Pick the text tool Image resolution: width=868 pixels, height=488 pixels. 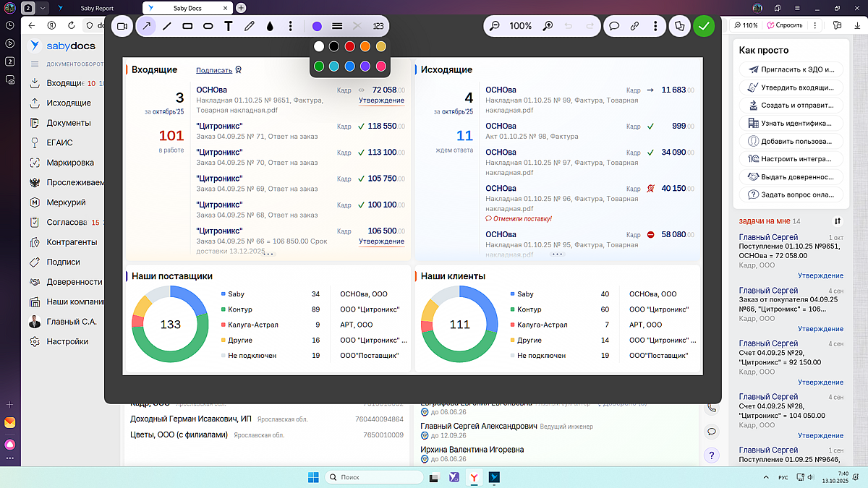(229, 26)
